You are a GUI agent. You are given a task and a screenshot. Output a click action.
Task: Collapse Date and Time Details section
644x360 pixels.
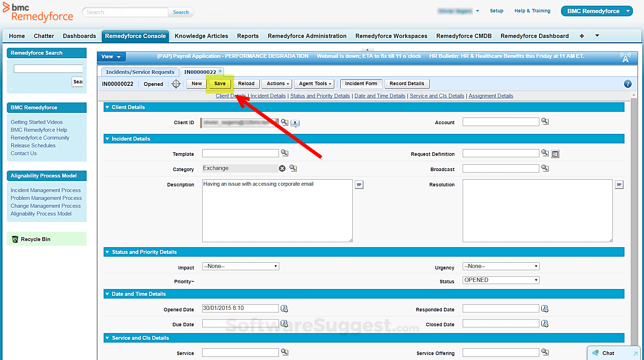click(107, 294)
